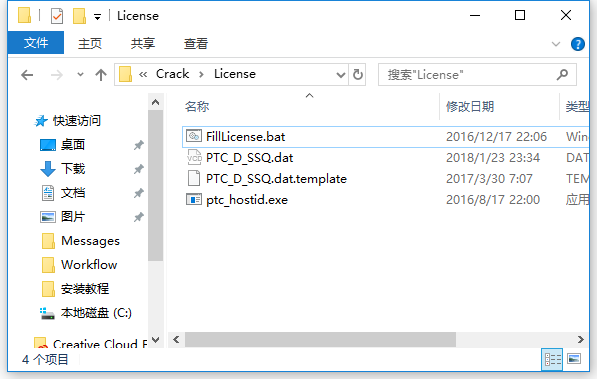
Task: Expand the ribbon with the chevron
Action: (x=556, y=44)
